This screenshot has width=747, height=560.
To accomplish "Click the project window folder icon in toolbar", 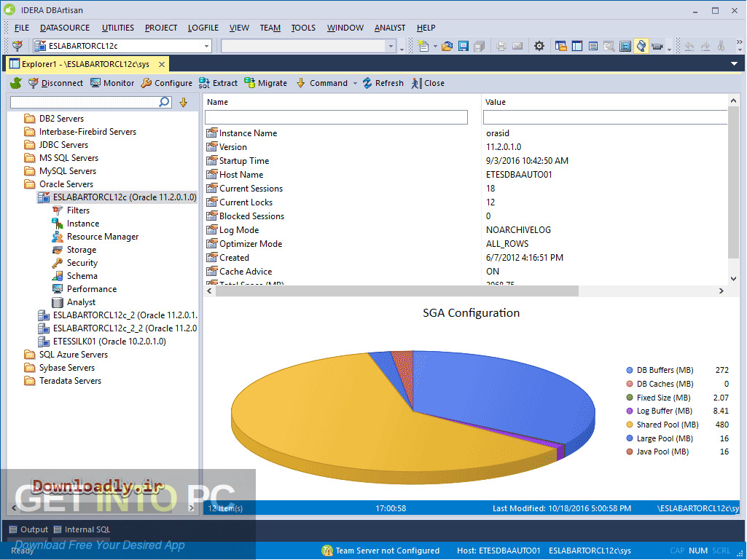I will (560, 46).
